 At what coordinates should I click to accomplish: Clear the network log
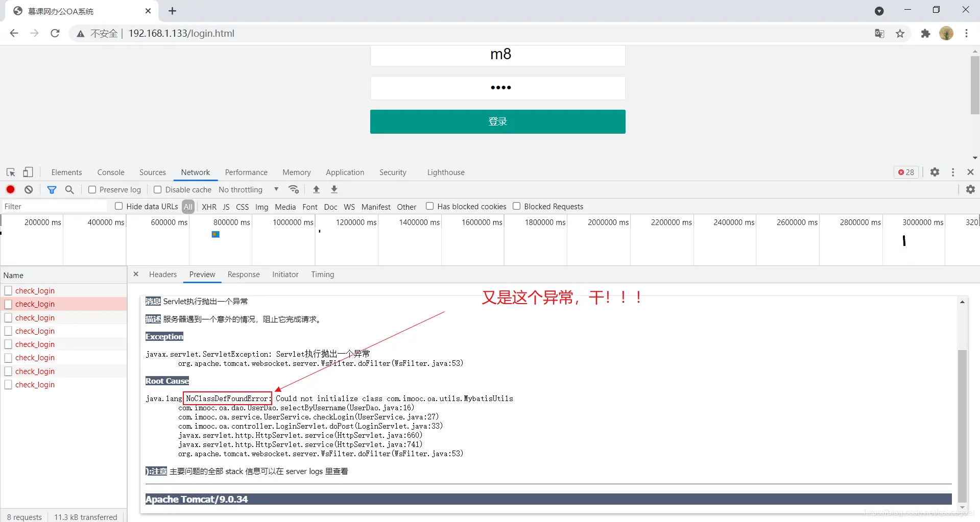pyautogui.click(x=29, y=189)
